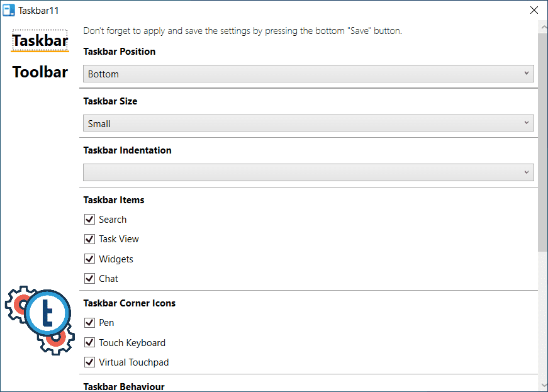The height and width of the screenshot is (392, 548).
Task: Toggle the Widgets checkbox
Action: click(89, 259)
